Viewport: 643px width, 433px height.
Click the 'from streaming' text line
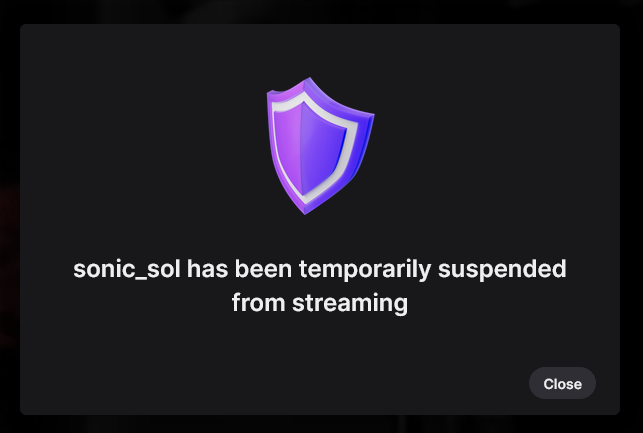(320, 303)
